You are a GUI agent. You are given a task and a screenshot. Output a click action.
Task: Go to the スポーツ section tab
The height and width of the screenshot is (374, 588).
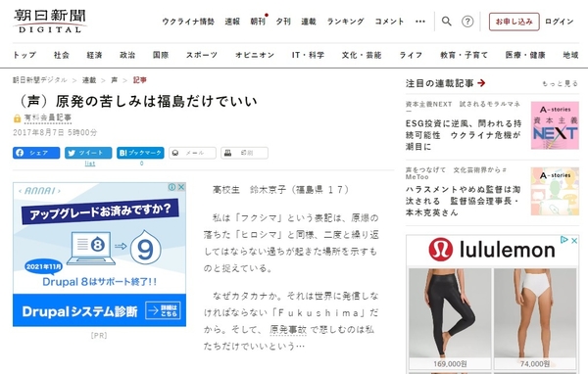[x=201, y=55]
